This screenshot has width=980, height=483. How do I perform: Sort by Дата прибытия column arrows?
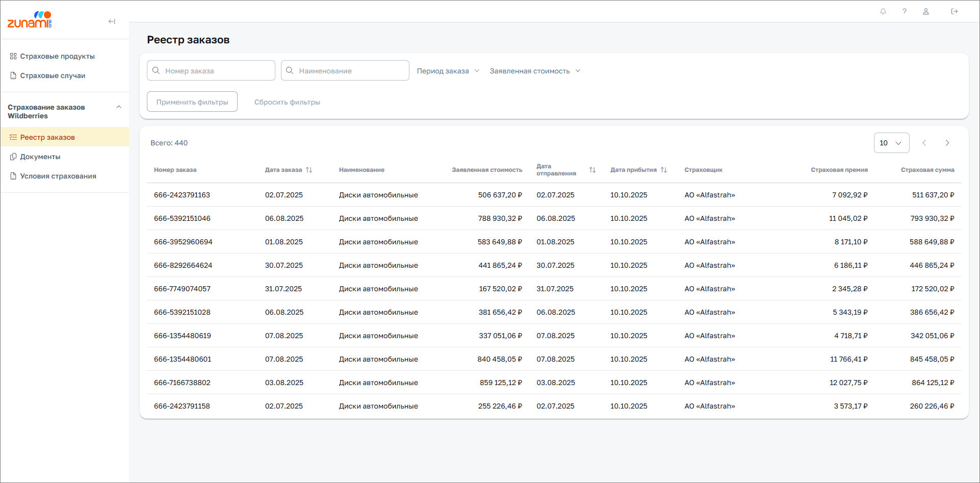click(x=664, y=170)
